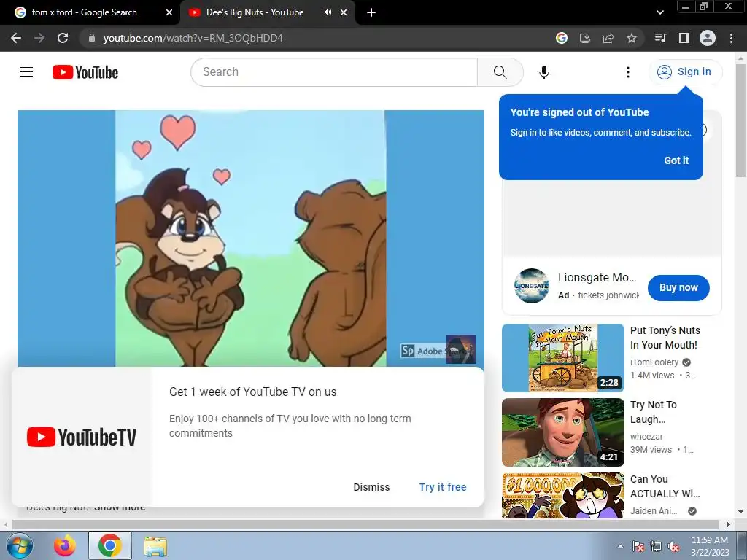Click Buy now on Lionsgate ad
747x560 pixels.
(678, 287)
